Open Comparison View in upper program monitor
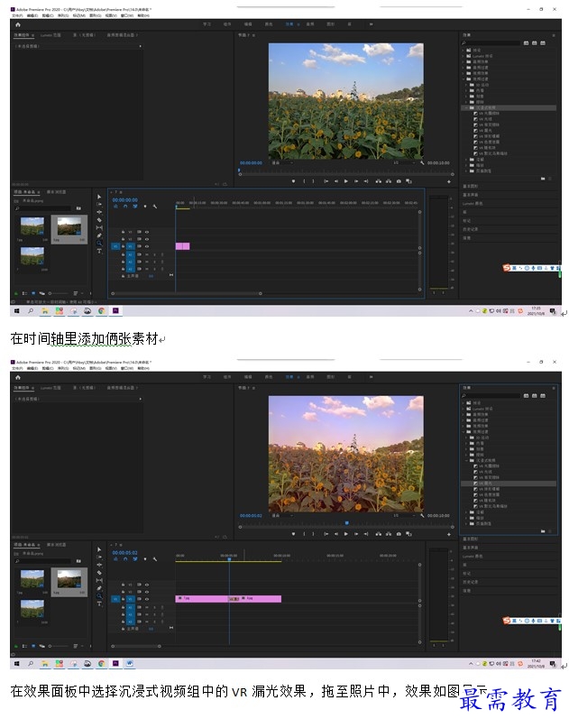The image size is (569, 728). coord(408,181)
